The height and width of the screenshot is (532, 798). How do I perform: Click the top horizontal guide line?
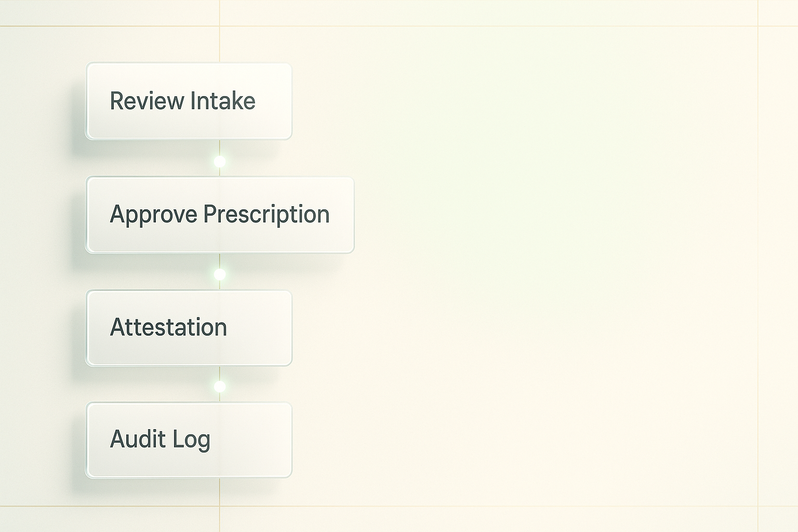pos(468,26)
